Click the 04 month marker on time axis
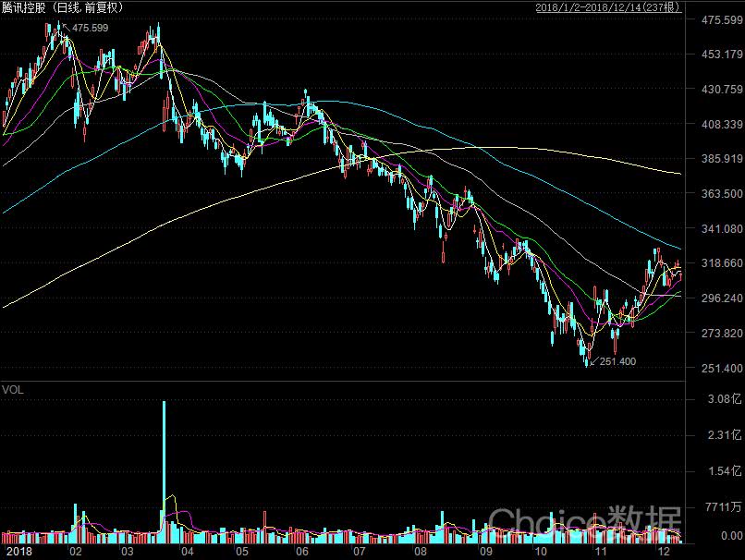 pos(188,552)
